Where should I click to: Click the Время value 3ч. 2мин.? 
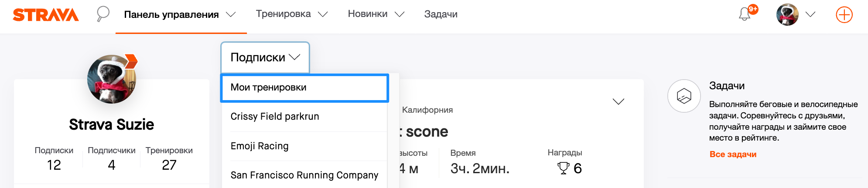coord(480,168)
